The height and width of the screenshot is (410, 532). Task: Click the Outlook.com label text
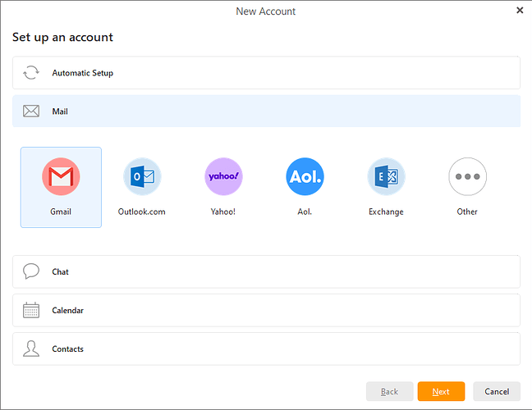(142, 212)
